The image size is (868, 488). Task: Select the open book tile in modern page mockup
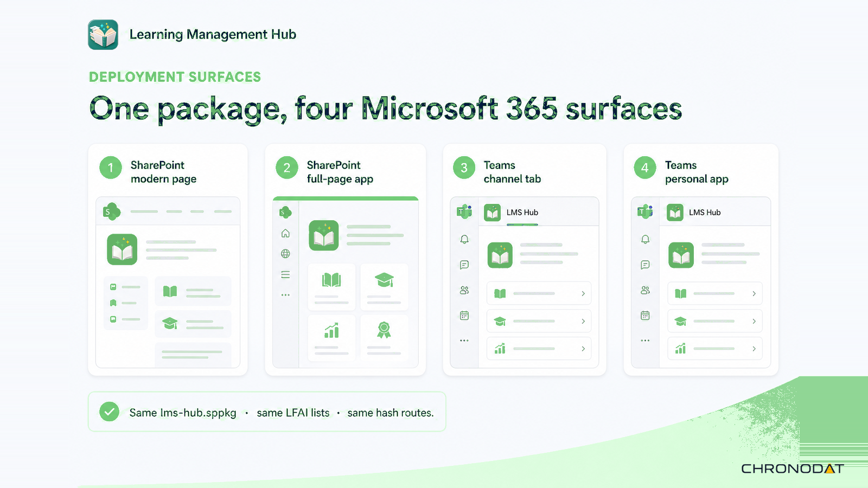point(193,292)
